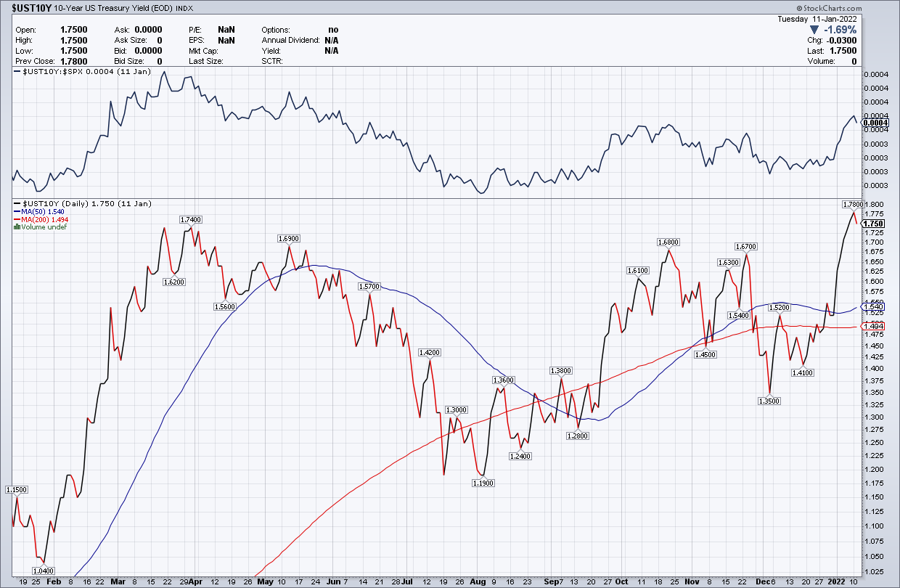Click the 1.7800 peak price label

(x=852, y=204)
